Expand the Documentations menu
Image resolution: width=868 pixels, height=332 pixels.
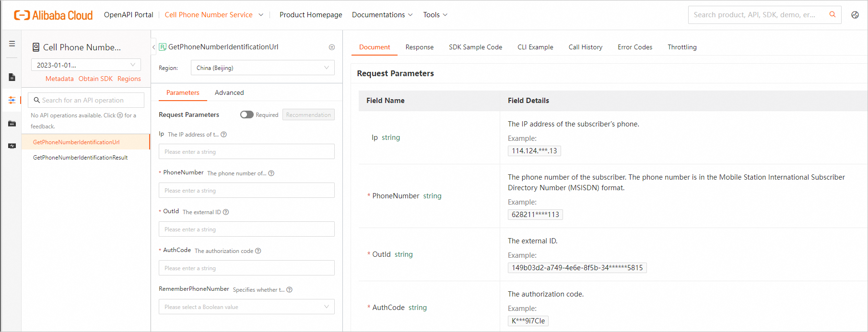[382, 15]
